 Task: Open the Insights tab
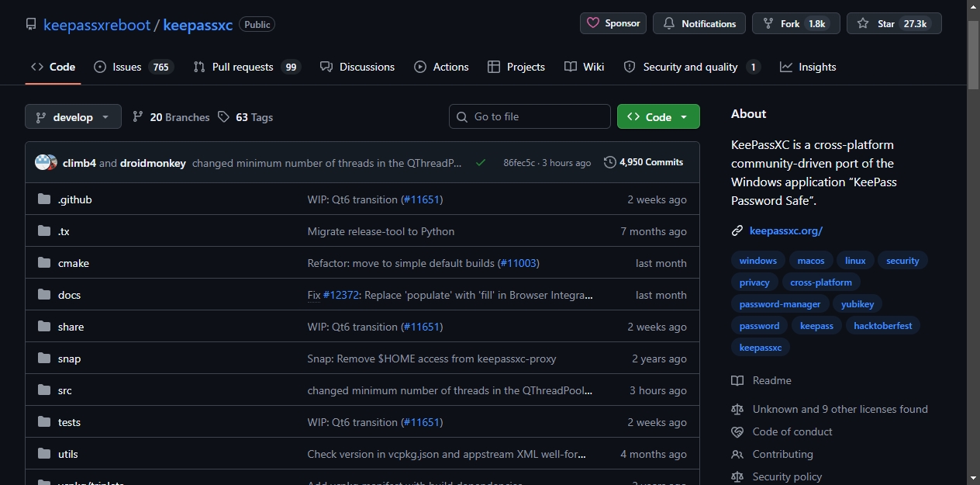coord(808,67)
